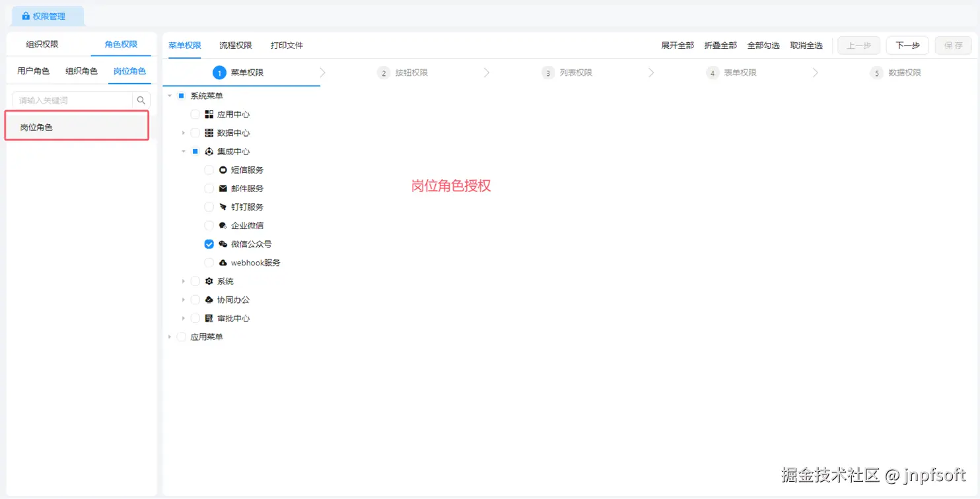Screen dimensions: 980x499
Task: Click the 数据中心 database icon
Action: tap(209, 133)
